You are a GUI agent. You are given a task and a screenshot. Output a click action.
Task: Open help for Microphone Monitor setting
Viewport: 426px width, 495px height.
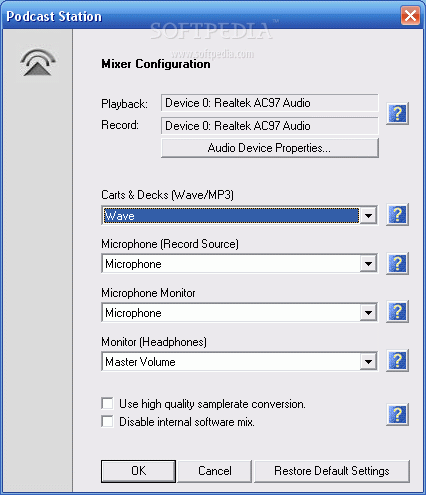click(397, 312)
